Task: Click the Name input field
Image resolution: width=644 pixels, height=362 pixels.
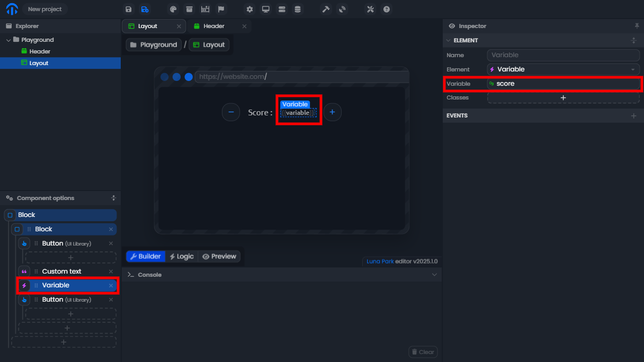Action: (x=563, y=55)
